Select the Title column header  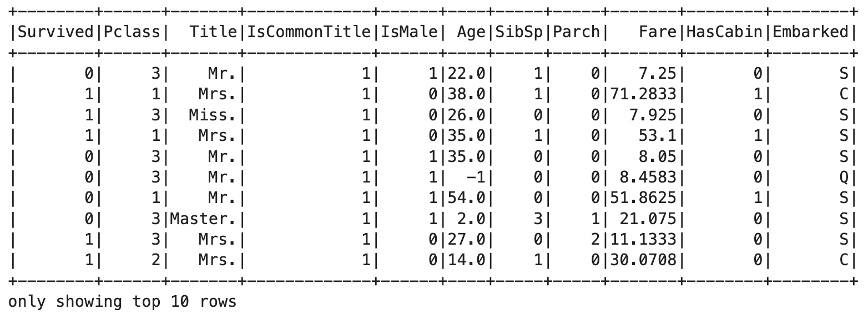click(x=213, y=32)
